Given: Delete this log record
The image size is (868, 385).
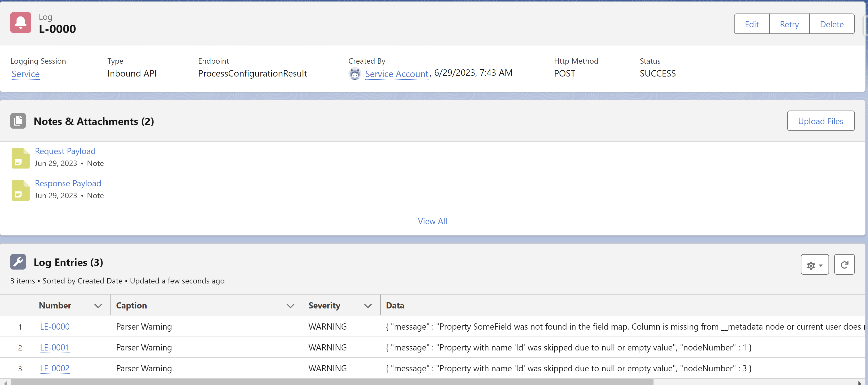Looking at the screenshot, I should pyautogui.click(x=832, y=24).
